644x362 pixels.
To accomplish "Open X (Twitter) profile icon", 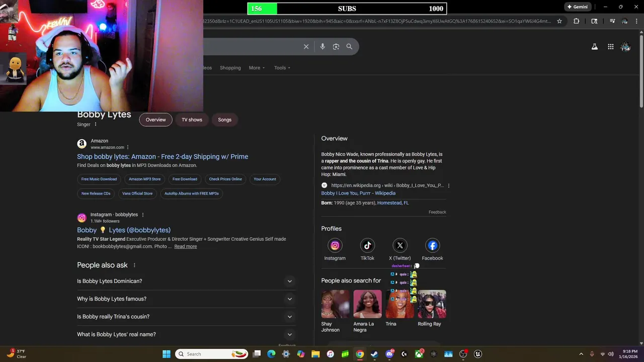I will (400, 245).
